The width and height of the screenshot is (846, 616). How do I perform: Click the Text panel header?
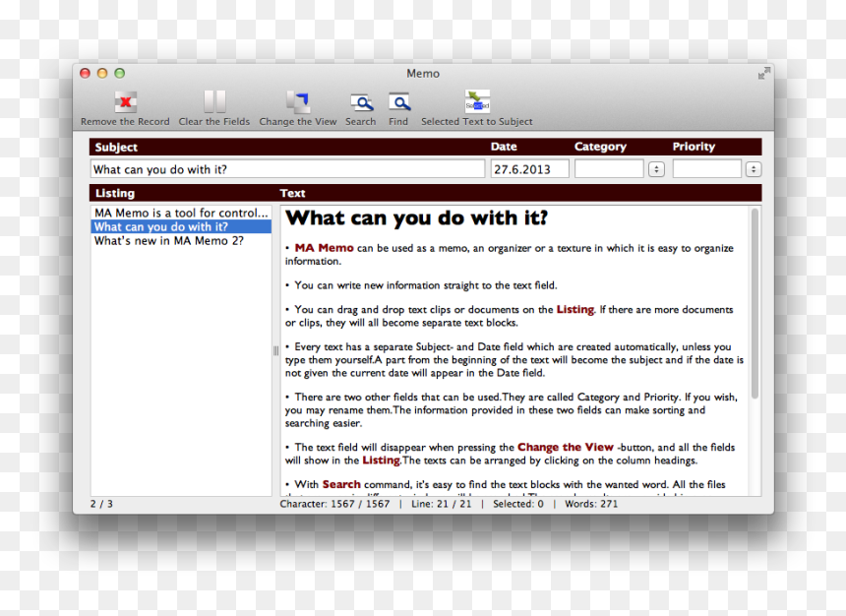[292, 193]
